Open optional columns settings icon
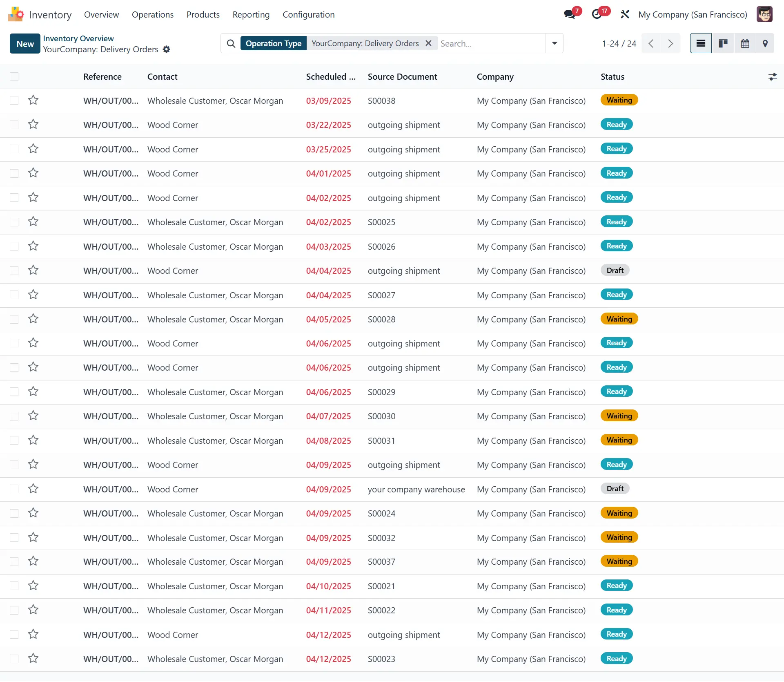The height and width of the screenshot is (682, 784). pyautogui.click(x=773, y=77)
